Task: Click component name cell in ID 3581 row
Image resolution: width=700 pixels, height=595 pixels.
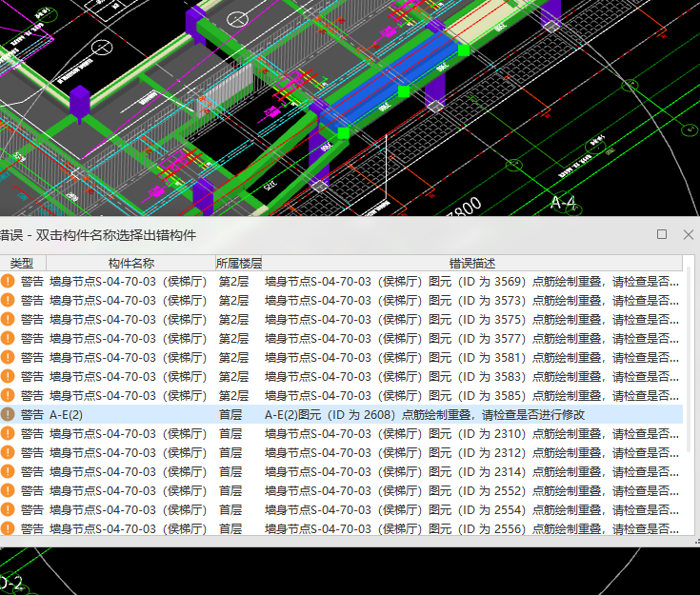Action: click(x=129, y=358)
